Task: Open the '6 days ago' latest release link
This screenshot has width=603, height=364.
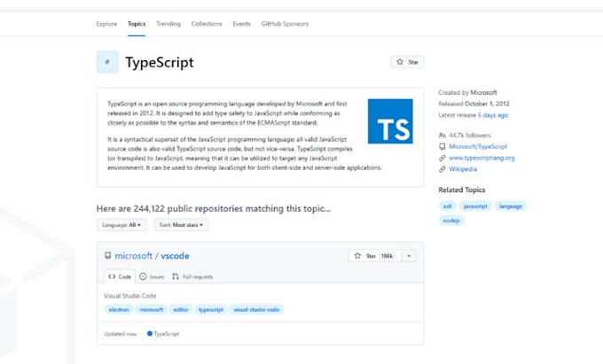Action: [493, 115]
